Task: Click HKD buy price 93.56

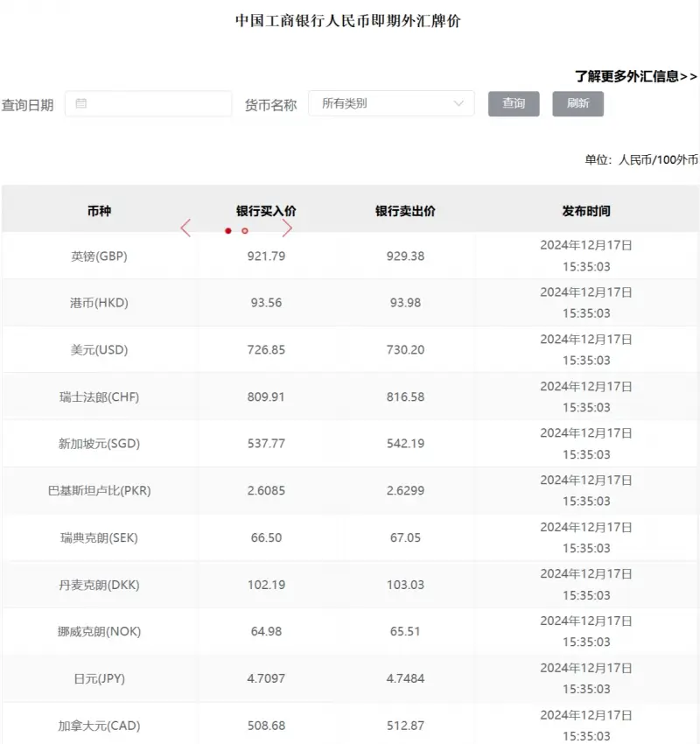Action: (266, 303)
